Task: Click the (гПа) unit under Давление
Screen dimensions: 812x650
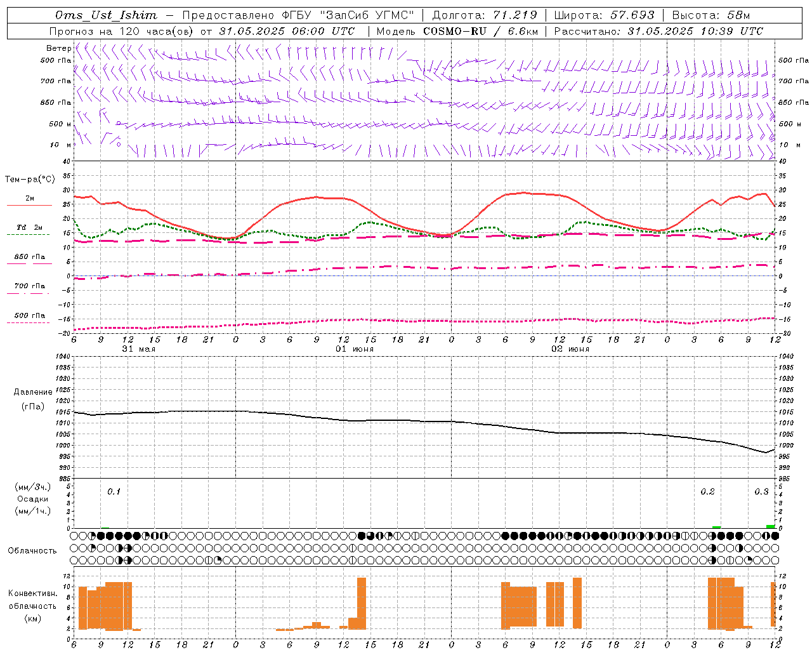Action: [32, 406]
